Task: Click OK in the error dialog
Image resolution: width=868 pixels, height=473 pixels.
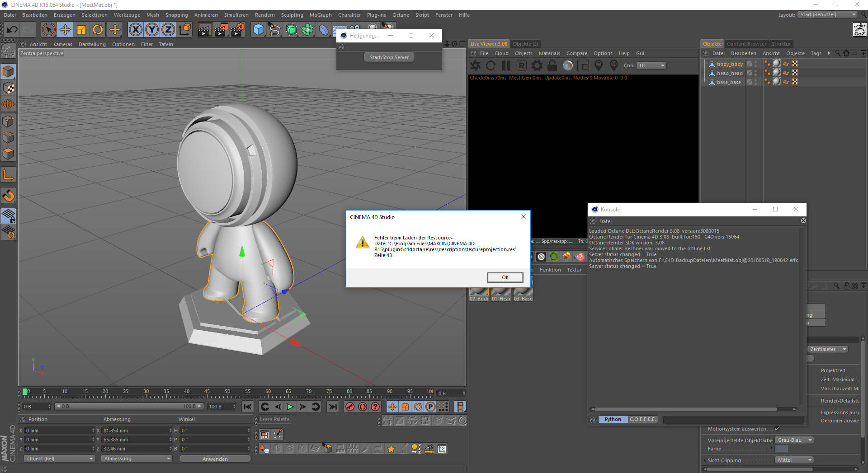Action: pos(505,277)
